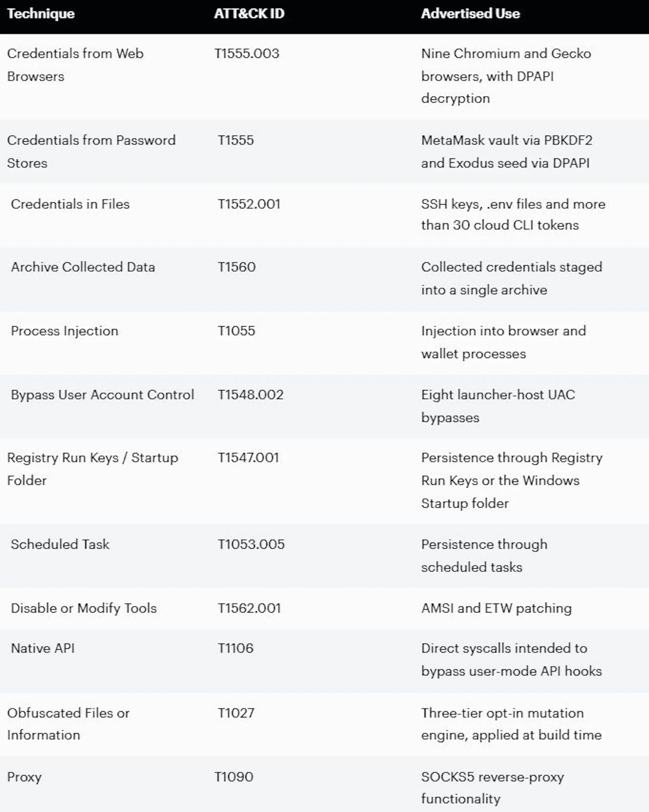Click the T1055 ATT&CK ID
The width and height of the screenshot is (649, 812).
[237, 331]
